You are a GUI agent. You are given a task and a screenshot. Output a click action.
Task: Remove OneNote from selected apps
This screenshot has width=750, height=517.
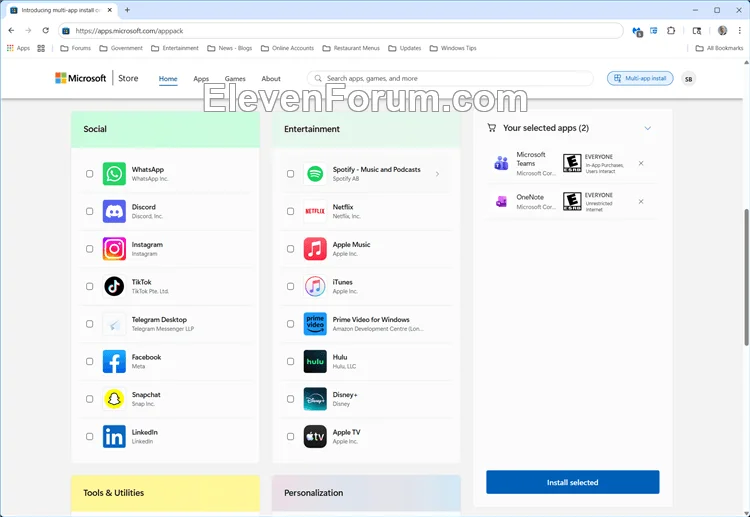[x=641, y=202]
